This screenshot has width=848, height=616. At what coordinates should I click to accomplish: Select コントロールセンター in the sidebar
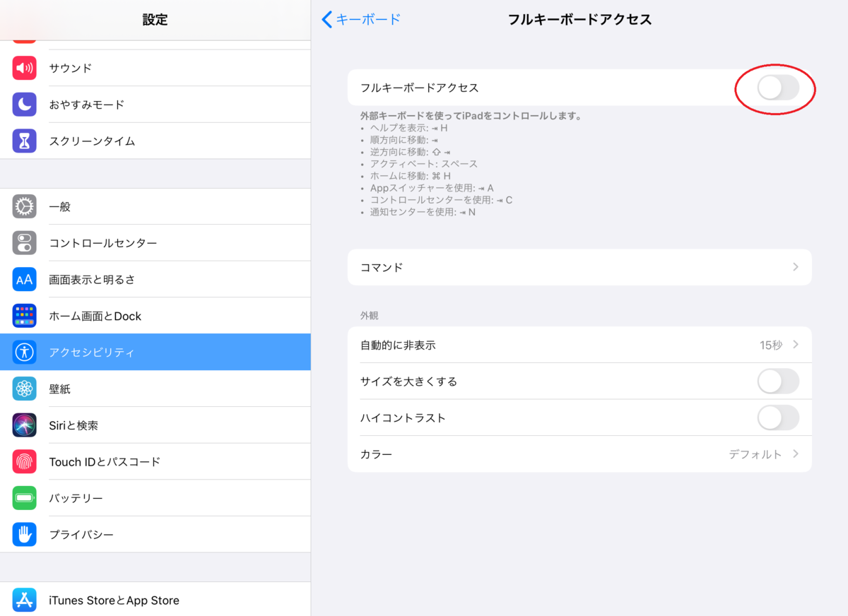(x=155, y=243)
